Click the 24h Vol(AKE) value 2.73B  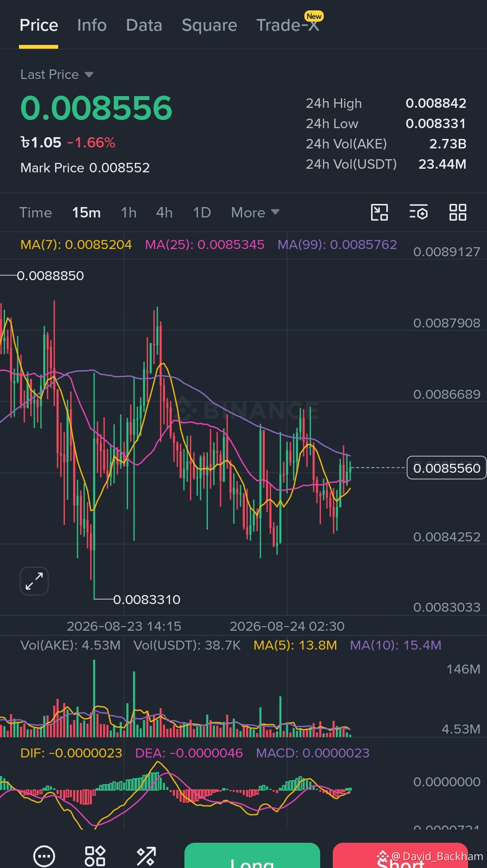coord(448,144)
